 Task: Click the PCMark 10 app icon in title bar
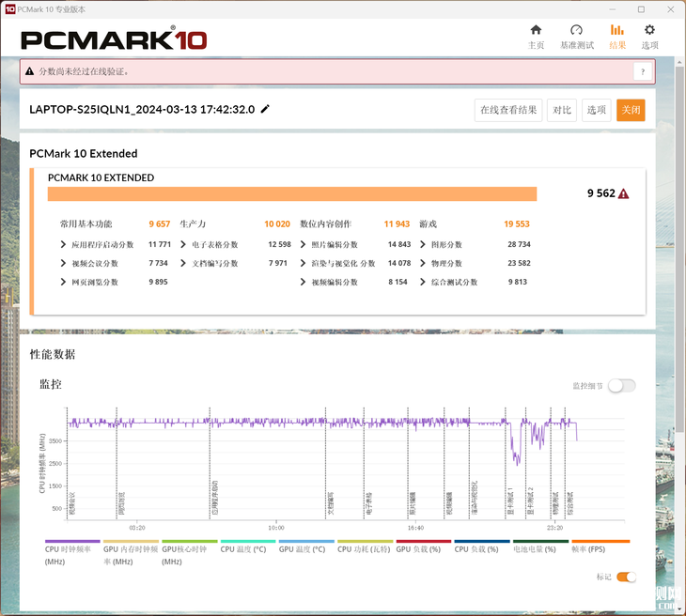[9, 9]
